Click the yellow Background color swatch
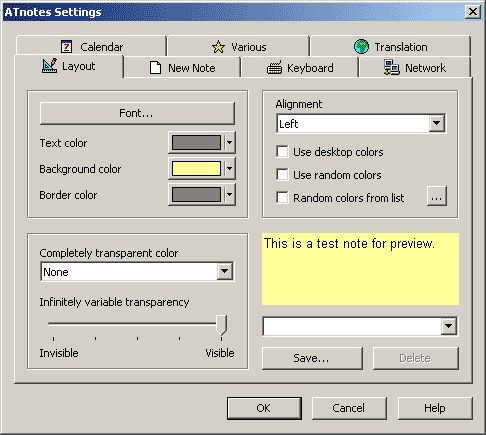486x435 pixels. point(196,168)
